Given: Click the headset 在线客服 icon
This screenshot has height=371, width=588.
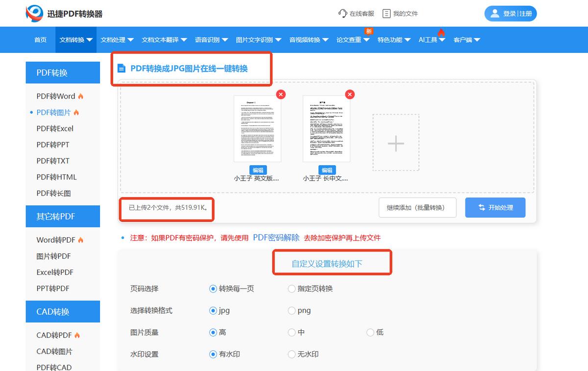Looking at the screenshot, I should coord(342,14).
